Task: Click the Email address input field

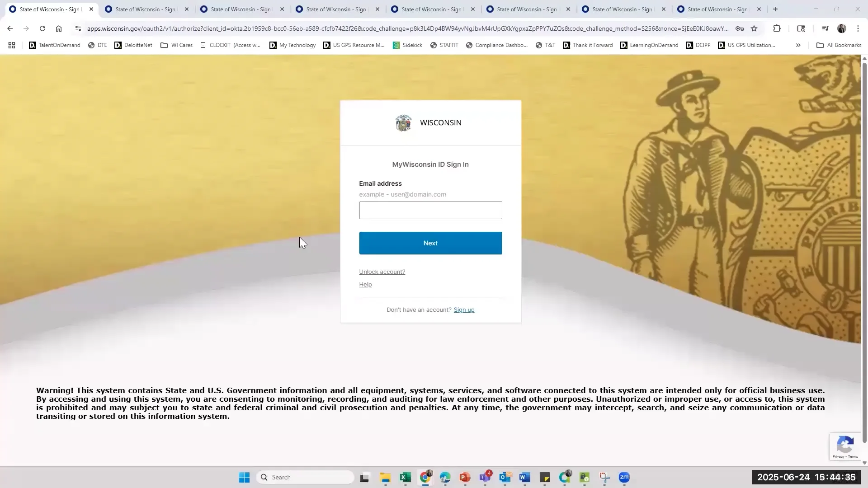Action: tap(430, 210)
